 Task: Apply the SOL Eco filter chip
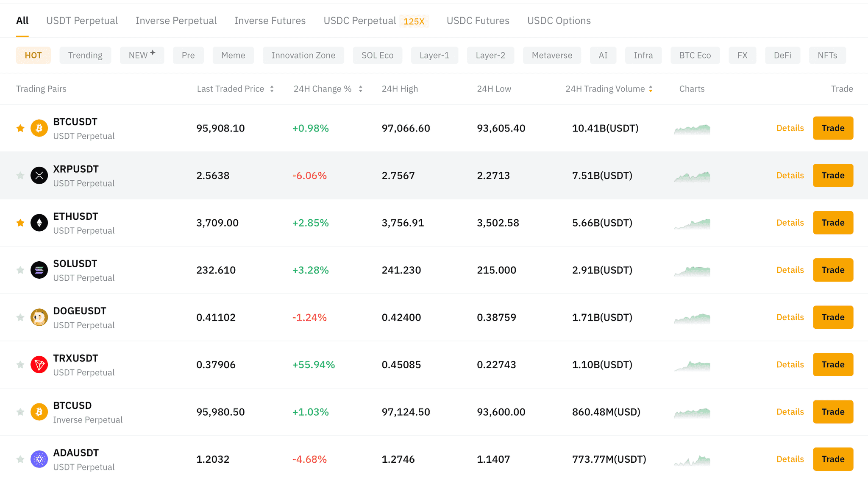(377, 55)
